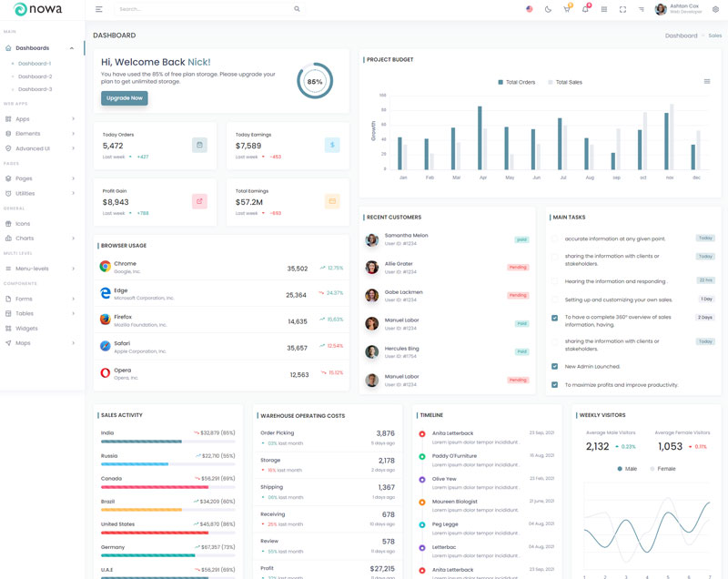The width and height of the screenshot is (728, 579).
Task: Open the shopping cart icon
Action: pos(566,9)
